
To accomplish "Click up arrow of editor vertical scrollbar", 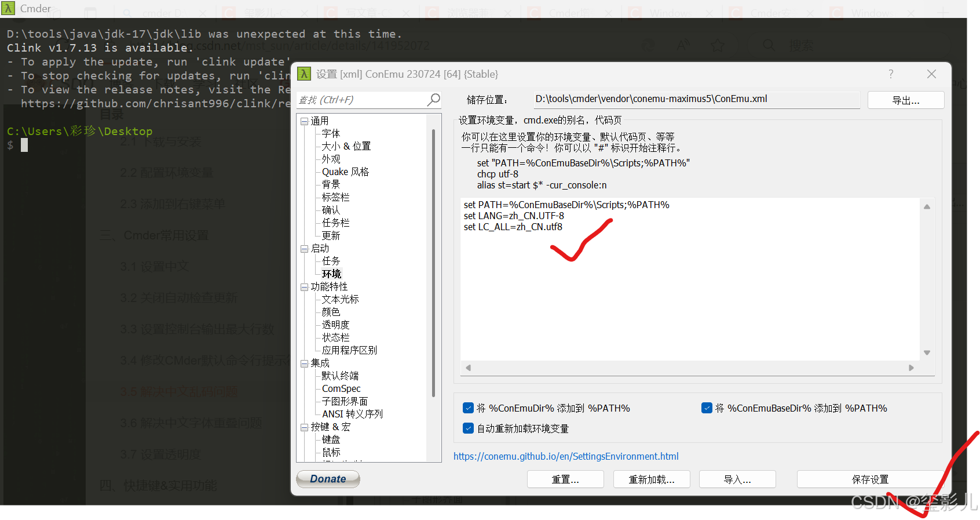I will pyautogui.click(x=927, y=206).
